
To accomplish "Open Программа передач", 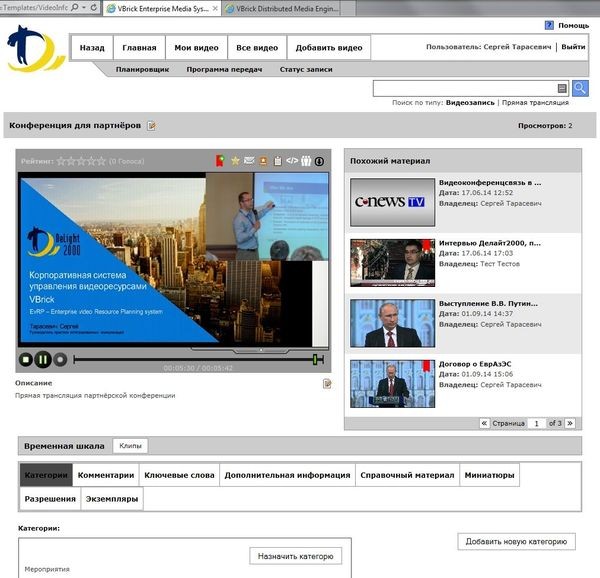I will 224,70.
